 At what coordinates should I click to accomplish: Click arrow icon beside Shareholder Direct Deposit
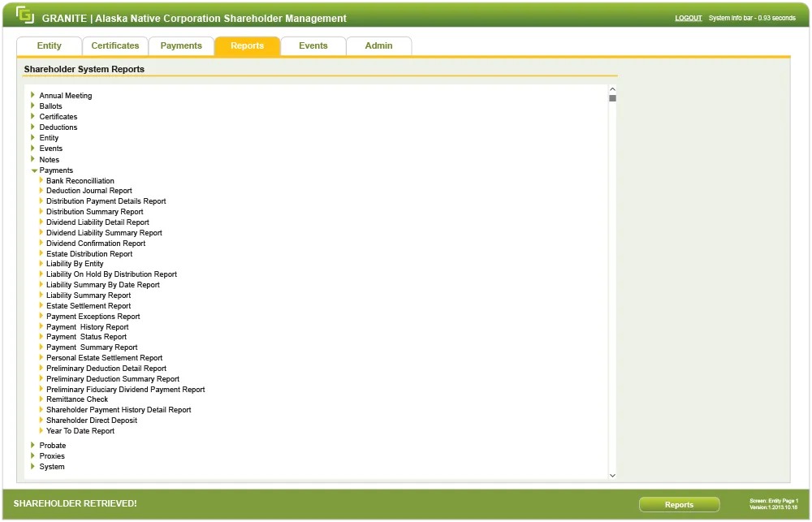click(41, 421)
